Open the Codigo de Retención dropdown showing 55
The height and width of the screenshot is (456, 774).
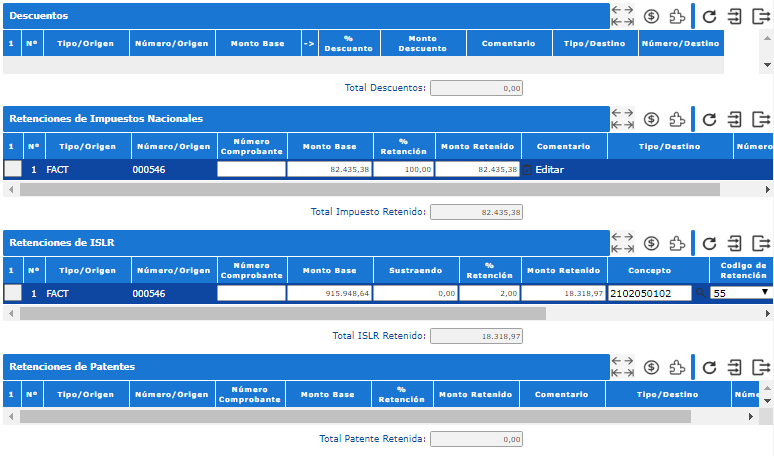[x=740, y=293]
